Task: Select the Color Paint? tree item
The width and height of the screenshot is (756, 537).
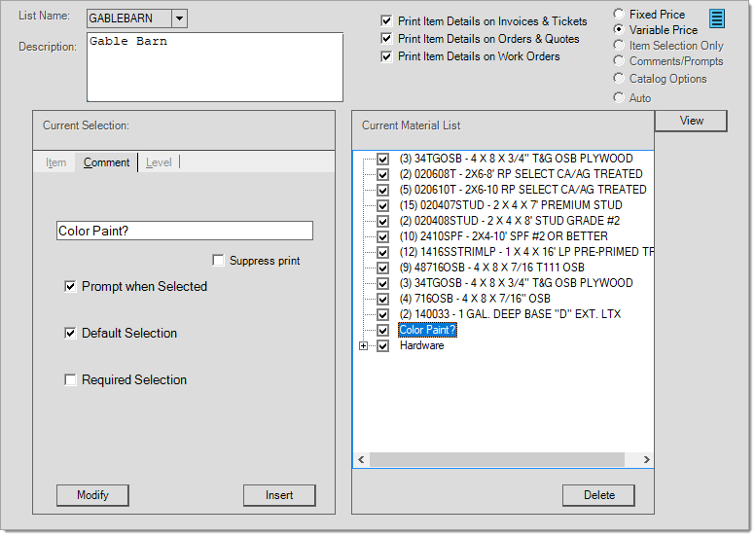Action: pyautogui.click(x=427, y=330)
